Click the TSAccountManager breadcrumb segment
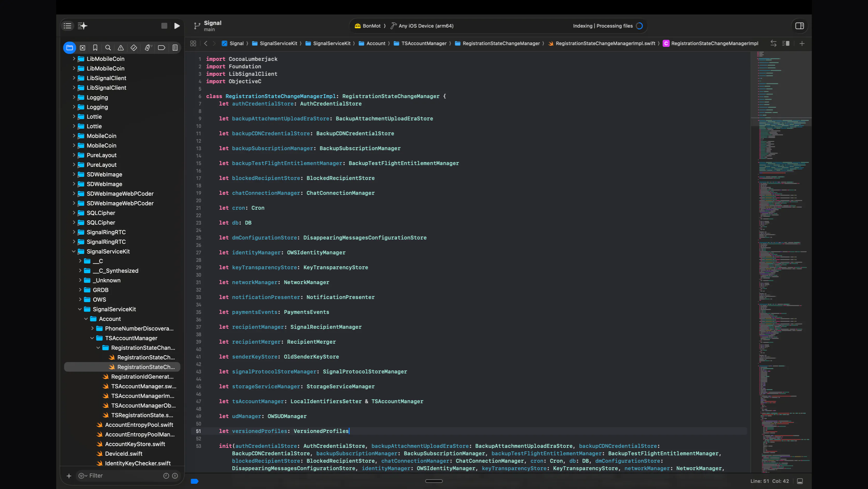The width and height of the screenshot is (868, 489). [420, 43]
